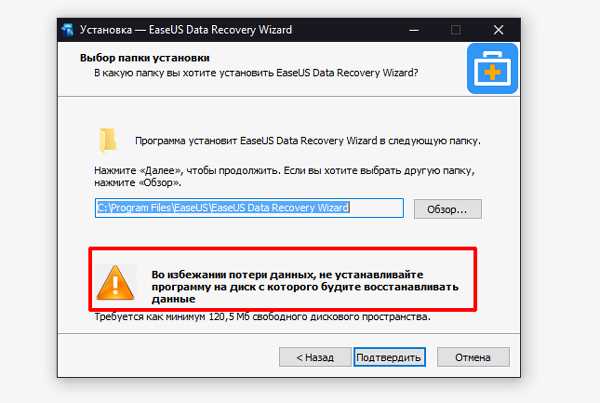The height and width of the screenshot is (403, 600).
Task: Click the yellow folder icon
Action: 108,140
